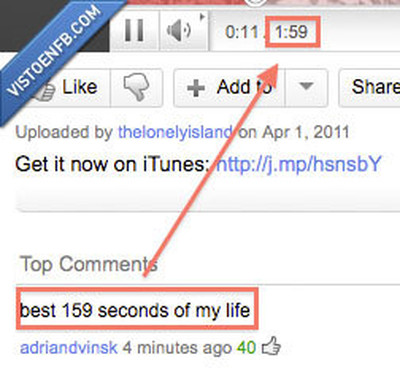Click the thumbs-down dislike icon
Viewport: 400px width, 371px height.
(137, 87)
